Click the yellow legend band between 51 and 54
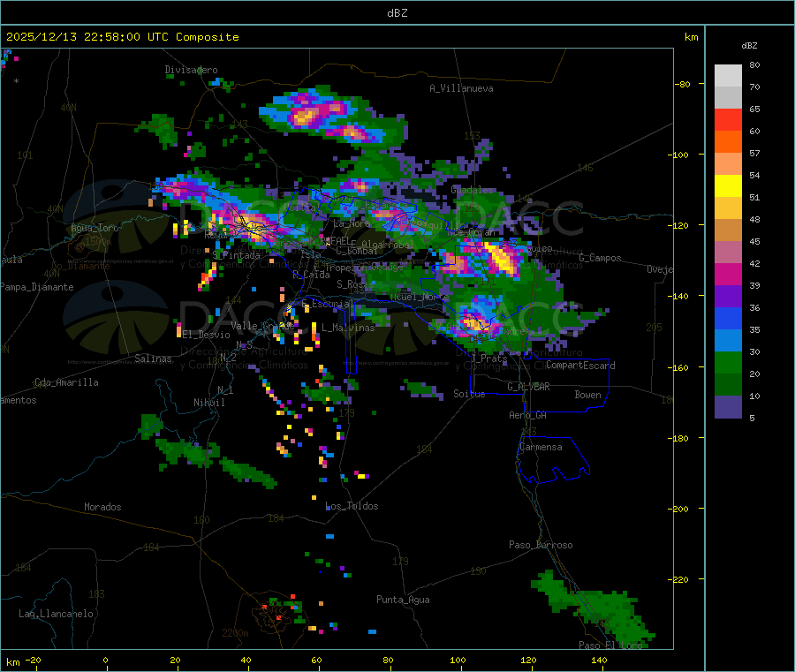 (728, 186)
